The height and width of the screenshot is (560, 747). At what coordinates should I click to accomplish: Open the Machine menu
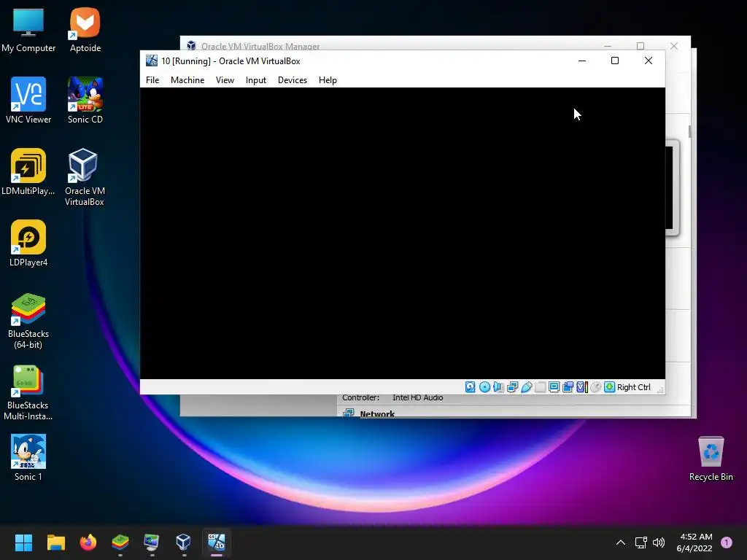point(187,80)
